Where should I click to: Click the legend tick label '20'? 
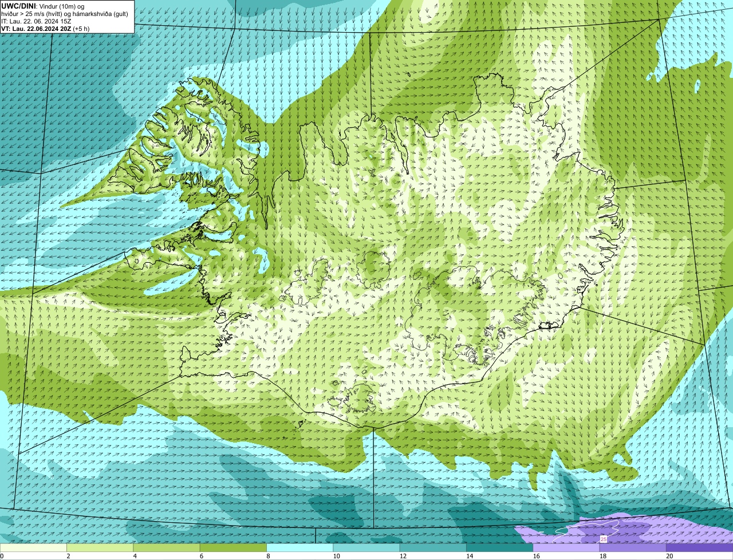point(669,556)
